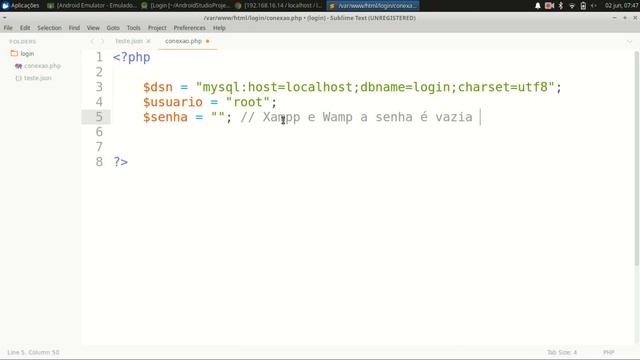Open the Find menu
640x360 pixels.
click(x=74, y=28)
